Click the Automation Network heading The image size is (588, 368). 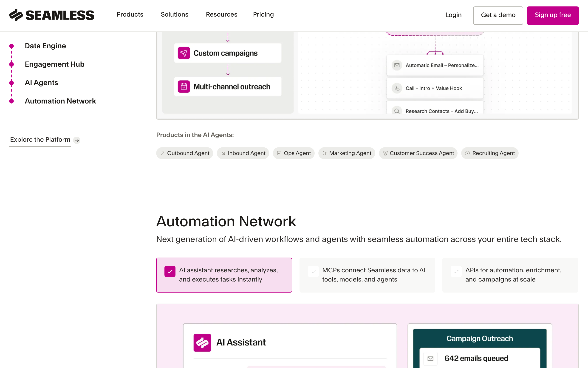click(226, 221)
